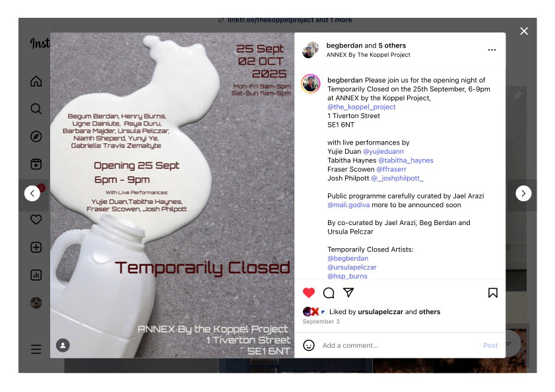Open the Dashboard insights chart icon

coord(36,275)
